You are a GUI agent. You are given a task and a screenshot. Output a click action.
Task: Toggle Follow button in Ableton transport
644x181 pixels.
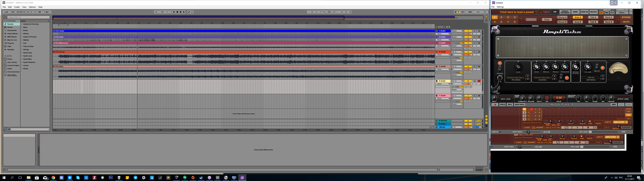pos(156,12)
